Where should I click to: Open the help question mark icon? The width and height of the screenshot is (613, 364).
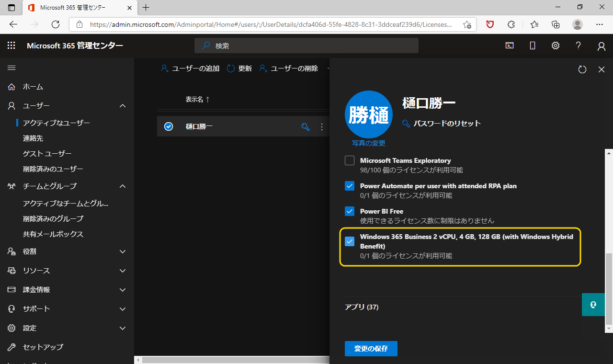(x=579, y=45)
